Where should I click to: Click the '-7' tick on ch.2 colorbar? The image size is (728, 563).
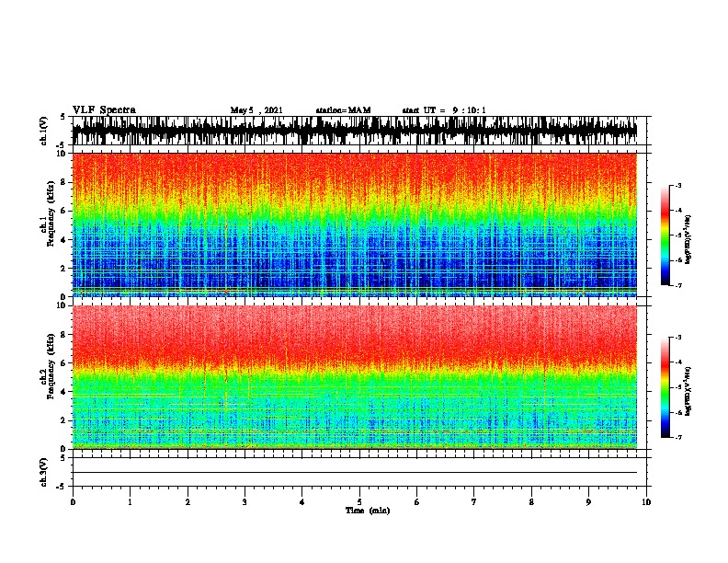677,438
